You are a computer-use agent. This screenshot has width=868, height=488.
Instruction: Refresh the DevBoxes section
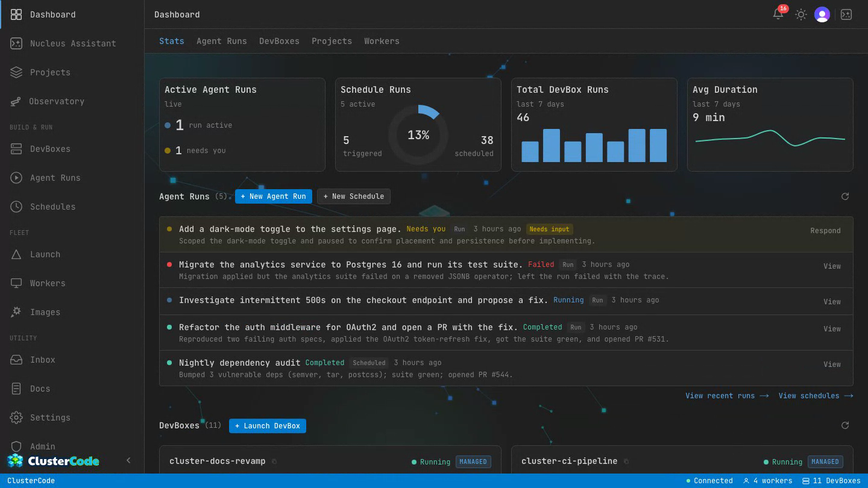pyautogui.click(x=845, y=425)
